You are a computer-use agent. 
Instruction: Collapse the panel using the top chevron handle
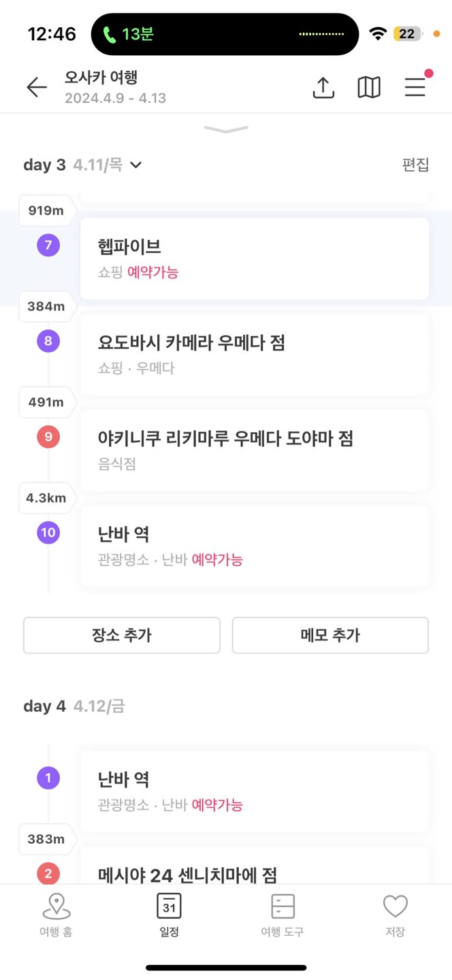226,129
